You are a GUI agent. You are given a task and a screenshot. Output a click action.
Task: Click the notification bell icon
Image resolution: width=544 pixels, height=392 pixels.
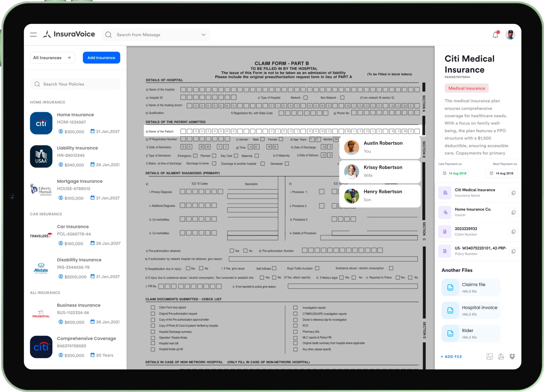[495, 35]
